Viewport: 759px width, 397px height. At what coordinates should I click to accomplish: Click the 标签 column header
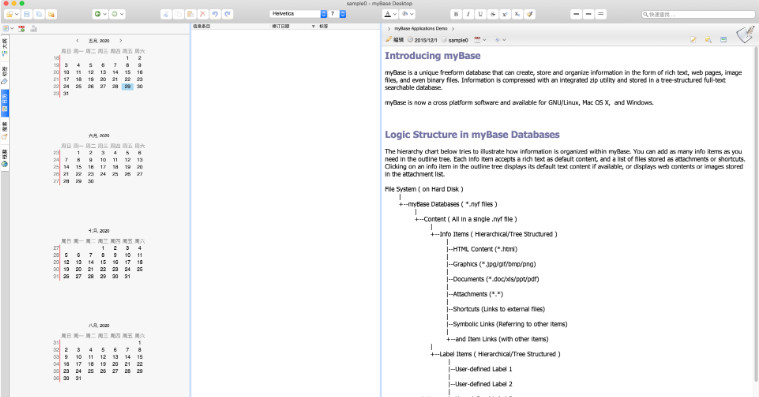pyautogui.click(x=323, y=26)
